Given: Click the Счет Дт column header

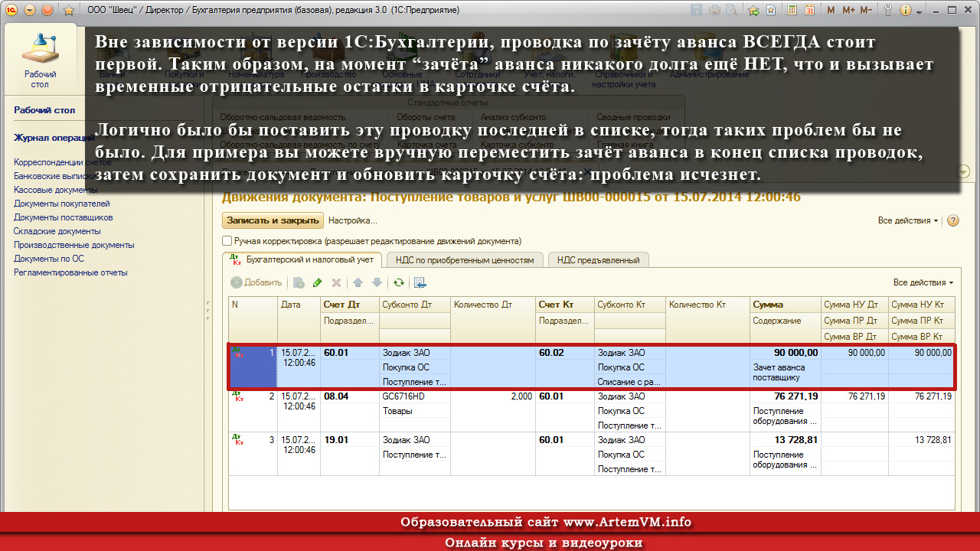Looking at the screenshot, I should 350,305.
